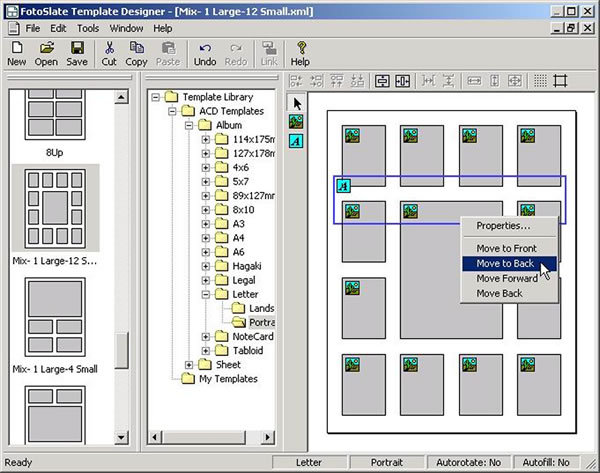Cut the selection with the Cut icon
600x473 pixels.
pos(109,54)
